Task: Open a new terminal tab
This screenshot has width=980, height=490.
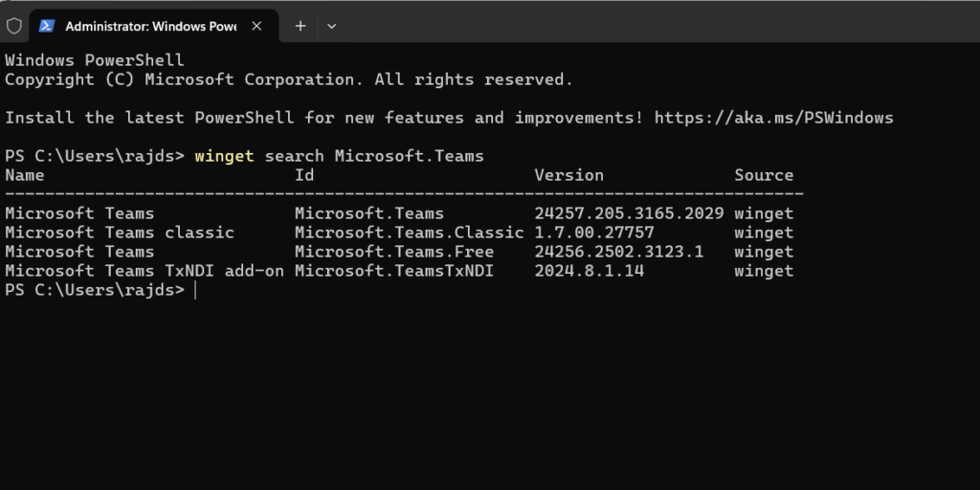Action: point(301,26)
